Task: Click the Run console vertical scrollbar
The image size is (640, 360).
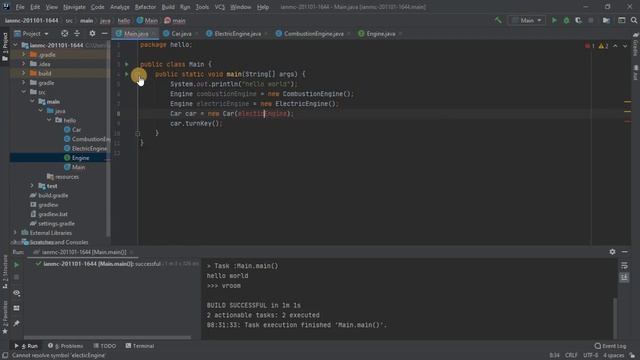Action: pyautogui.click(x=615, y=318)
